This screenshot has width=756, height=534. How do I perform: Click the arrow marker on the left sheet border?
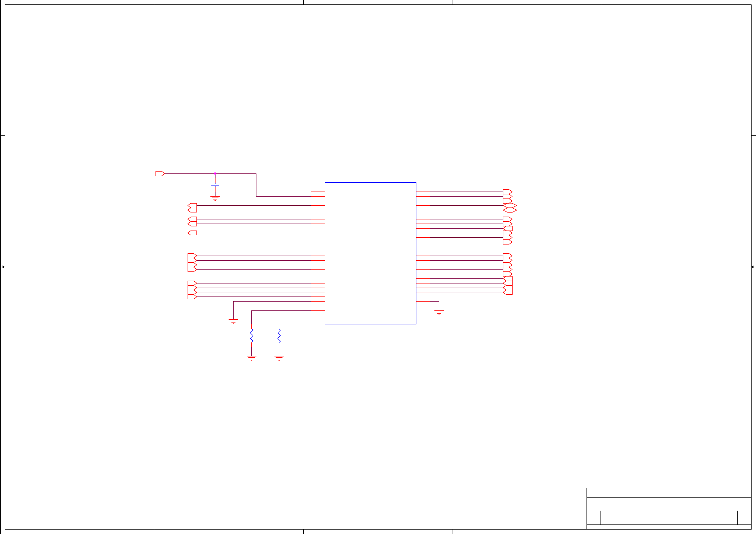click(x=3, y=267)
